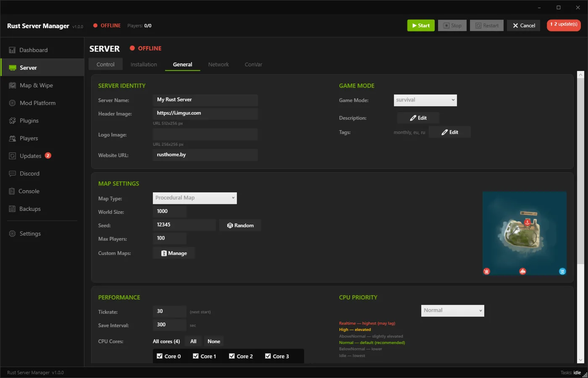Select All CPU cores button
The image size is (588, 378).
tap(193, 341)
